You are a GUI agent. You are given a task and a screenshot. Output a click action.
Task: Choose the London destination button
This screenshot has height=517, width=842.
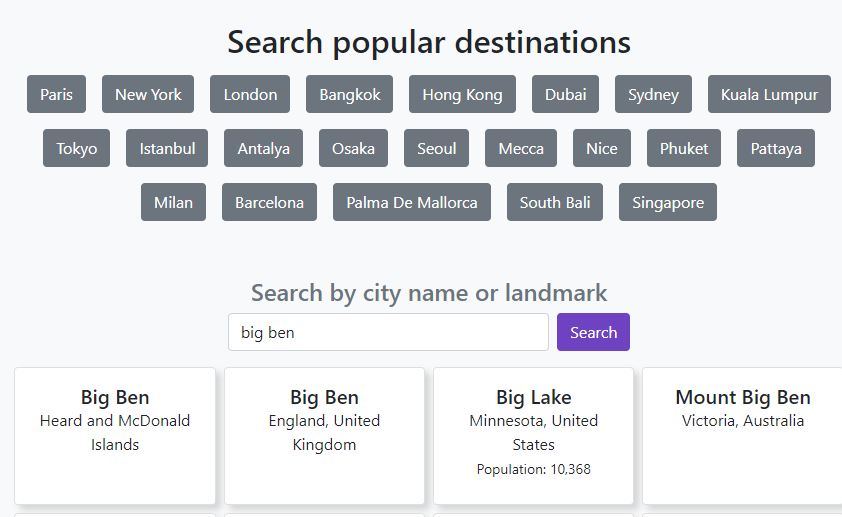(x=250, y=94)
